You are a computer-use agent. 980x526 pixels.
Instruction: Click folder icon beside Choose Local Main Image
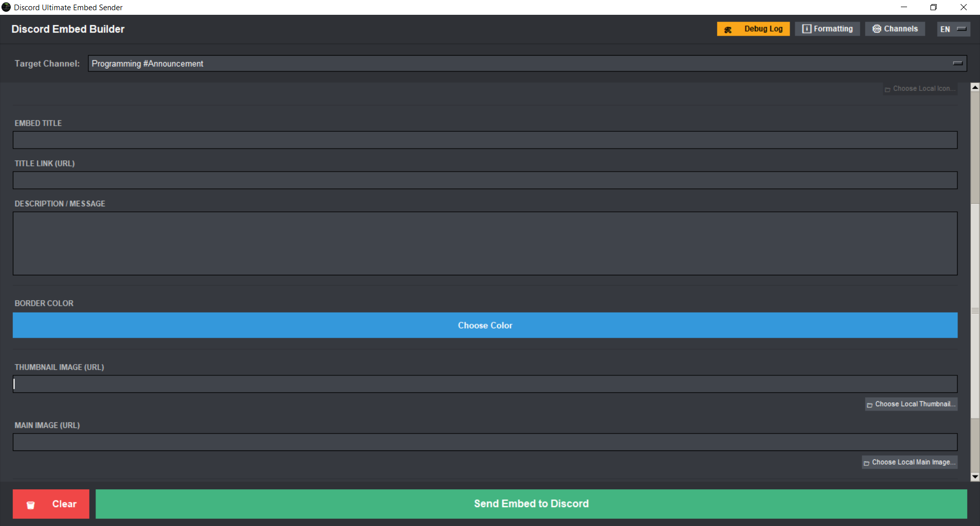coord(867,463)
